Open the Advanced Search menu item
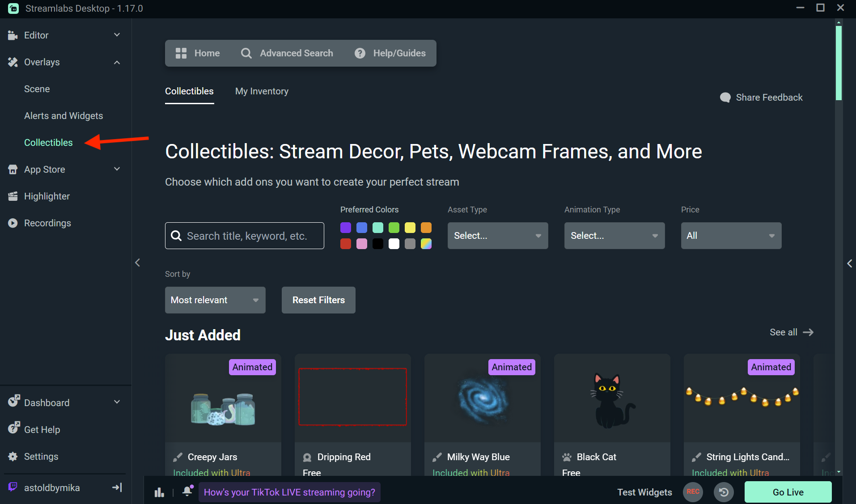The image size is (856, 504). click(287, 53)
